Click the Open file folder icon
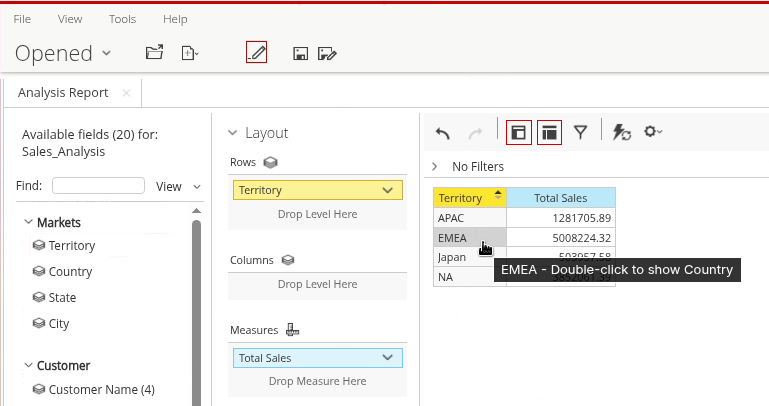Viewport: 769px width, 406px height. 154,53
